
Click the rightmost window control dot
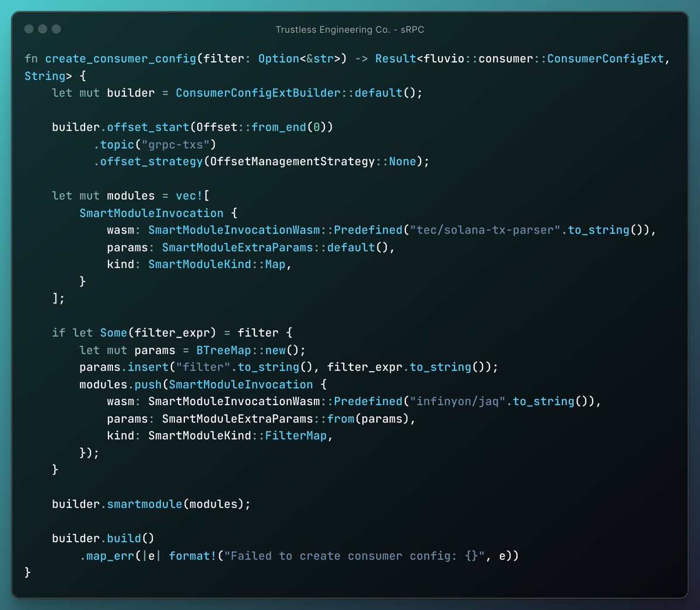tap(56, 29)
